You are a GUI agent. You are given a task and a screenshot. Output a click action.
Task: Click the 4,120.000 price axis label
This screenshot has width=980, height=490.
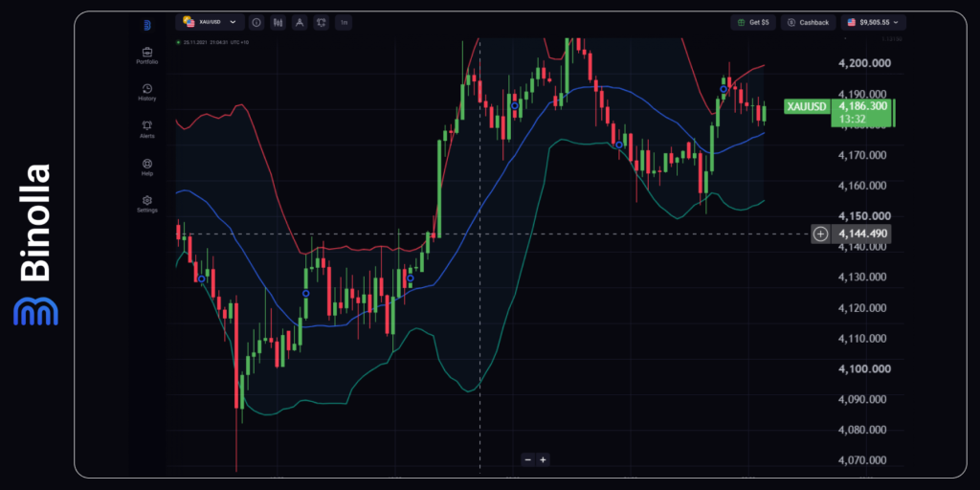pyautogui.click(x=862, y=308)
